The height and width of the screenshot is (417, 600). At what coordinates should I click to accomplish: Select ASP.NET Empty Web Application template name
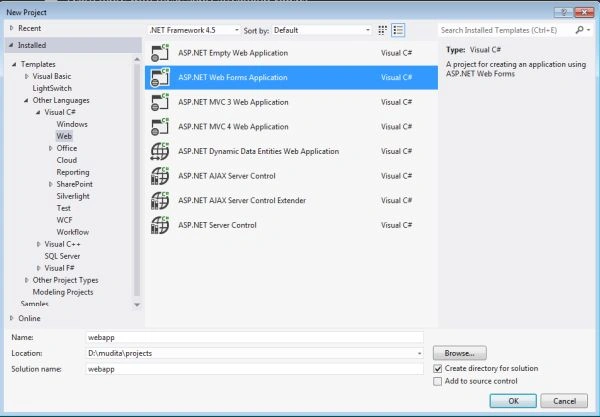[x=233, y=53]
